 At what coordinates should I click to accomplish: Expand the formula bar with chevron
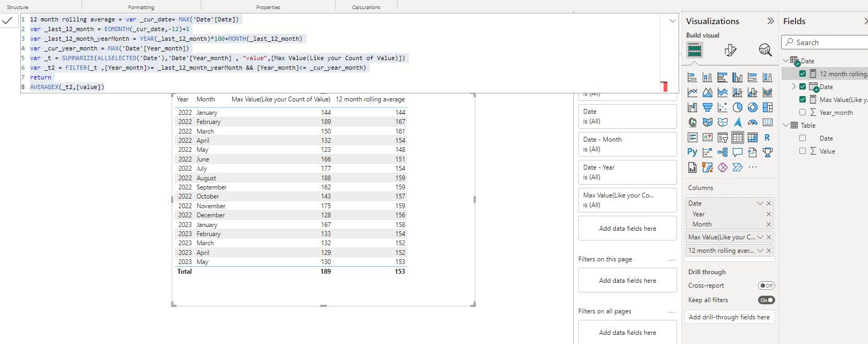click(672, 21)
